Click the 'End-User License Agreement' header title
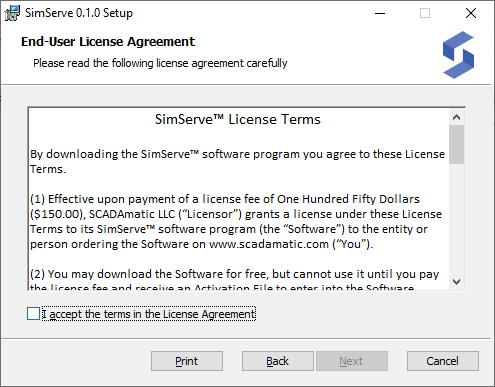The height and width of the screenshot is (387, 495). pos(108,42)
